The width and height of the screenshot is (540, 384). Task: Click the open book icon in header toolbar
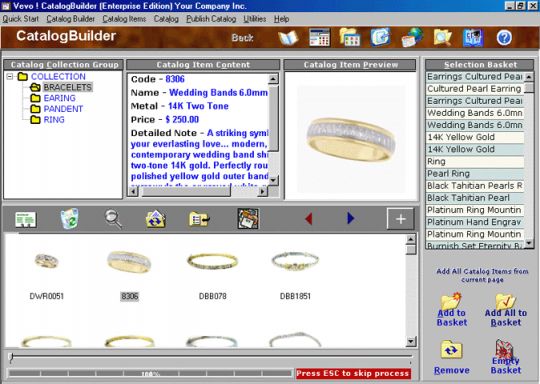click(x=288, y=38)
